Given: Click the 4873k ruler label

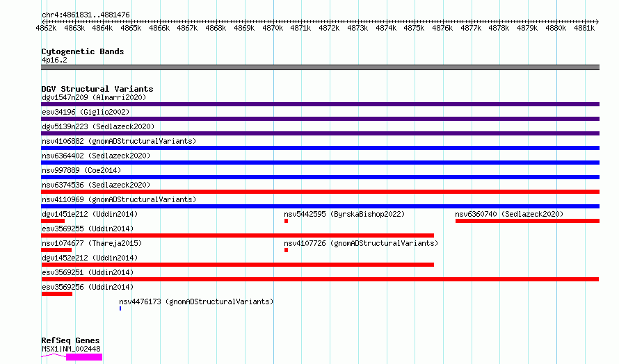Looking at the screenshot, I should click(357, 28).
